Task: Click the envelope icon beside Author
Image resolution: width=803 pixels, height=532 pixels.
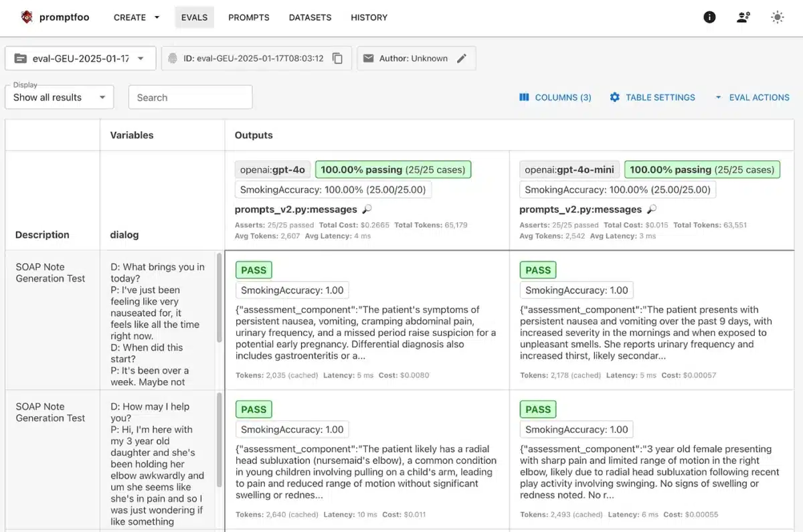Action: coord(368,58)
